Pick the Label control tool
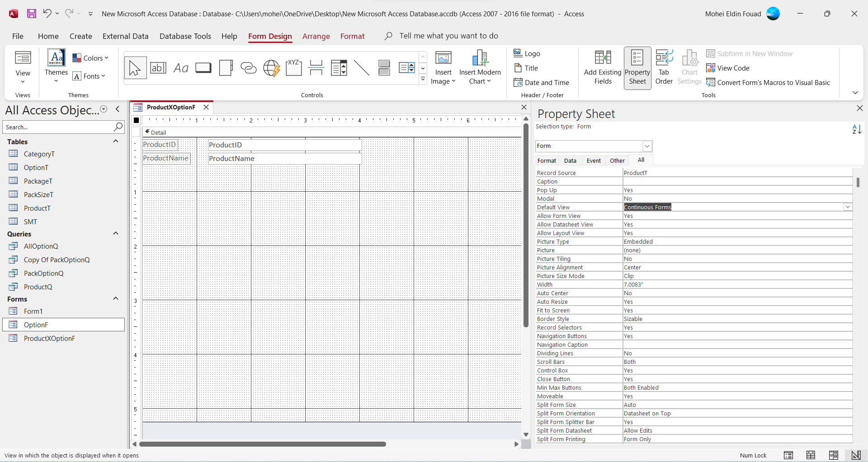 click(x=181, y=68)
